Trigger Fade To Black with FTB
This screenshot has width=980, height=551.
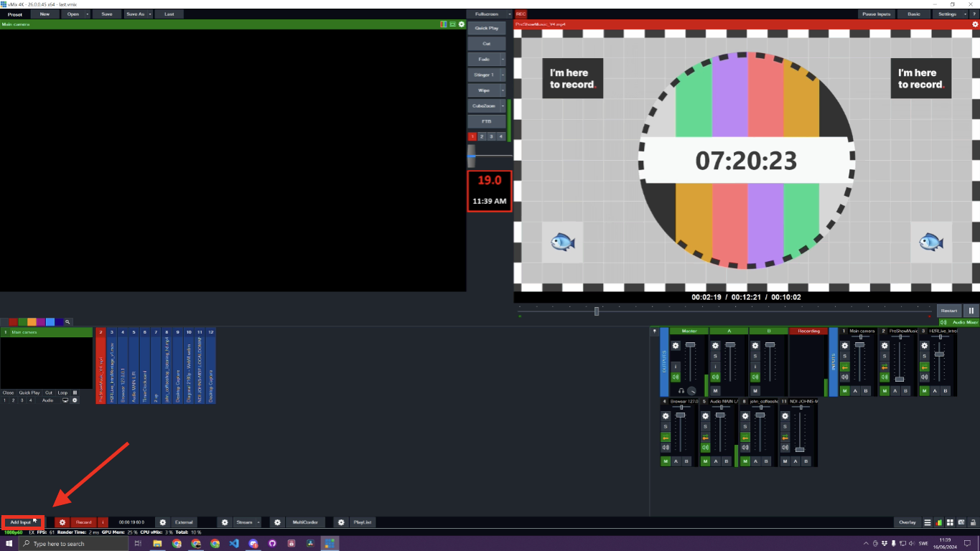pyautogui.click(x=487, y=121)
